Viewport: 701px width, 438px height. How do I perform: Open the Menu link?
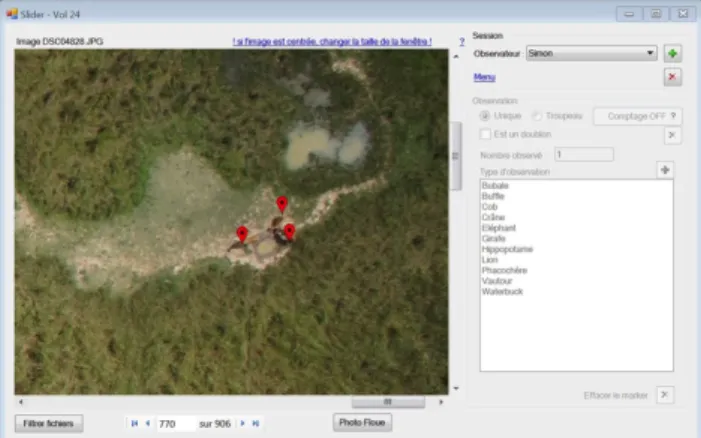coord(484,77)
